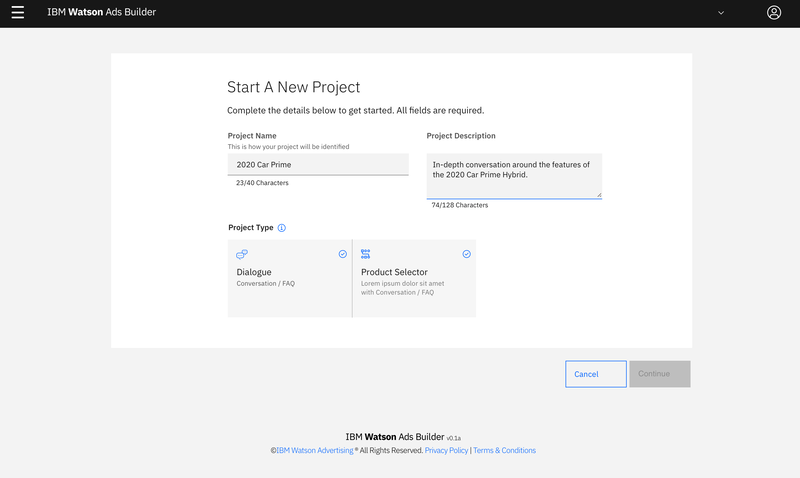
Task: Click the Continue button
Action: (660, 374)
